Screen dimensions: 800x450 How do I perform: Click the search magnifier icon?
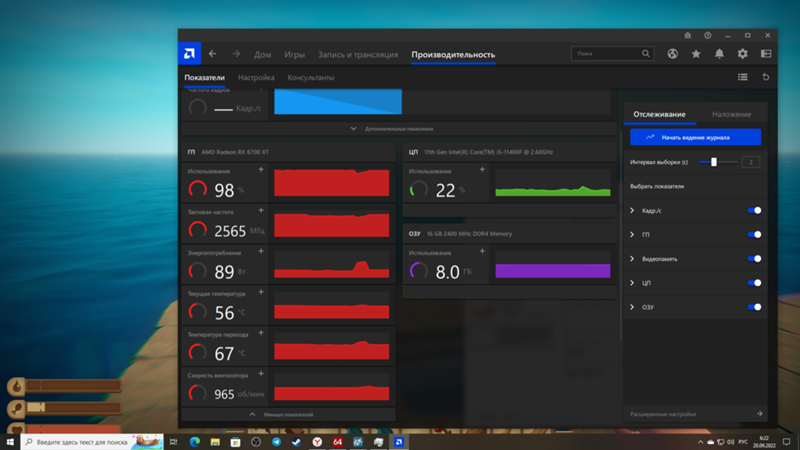pyautogui.click(x=646, y=54)
